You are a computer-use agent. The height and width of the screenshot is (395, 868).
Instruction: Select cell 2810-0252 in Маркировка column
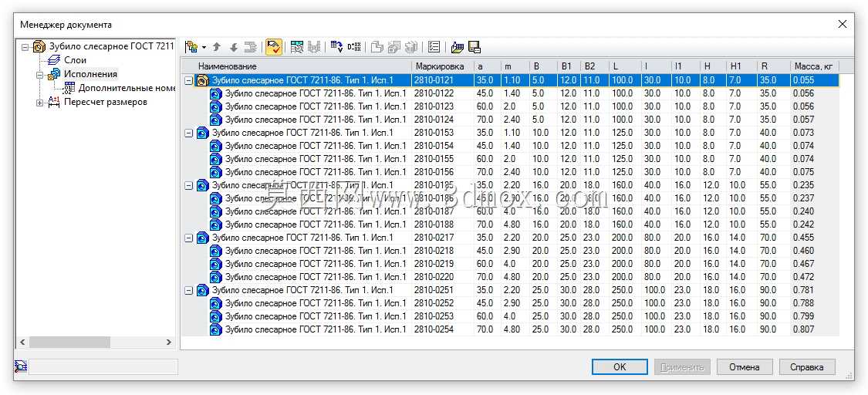pyautogui.click(x=443, y=303)
